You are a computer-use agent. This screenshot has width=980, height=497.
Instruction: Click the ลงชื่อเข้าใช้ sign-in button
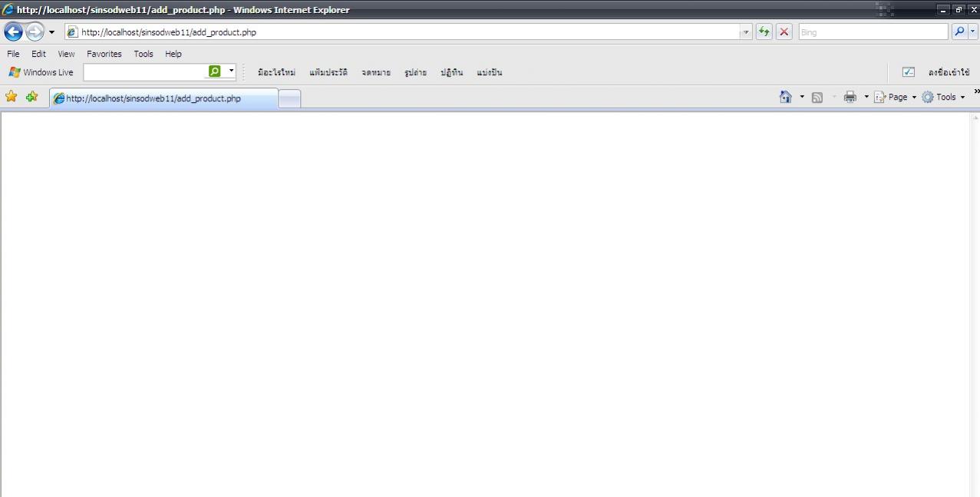[x=949, y=72]
